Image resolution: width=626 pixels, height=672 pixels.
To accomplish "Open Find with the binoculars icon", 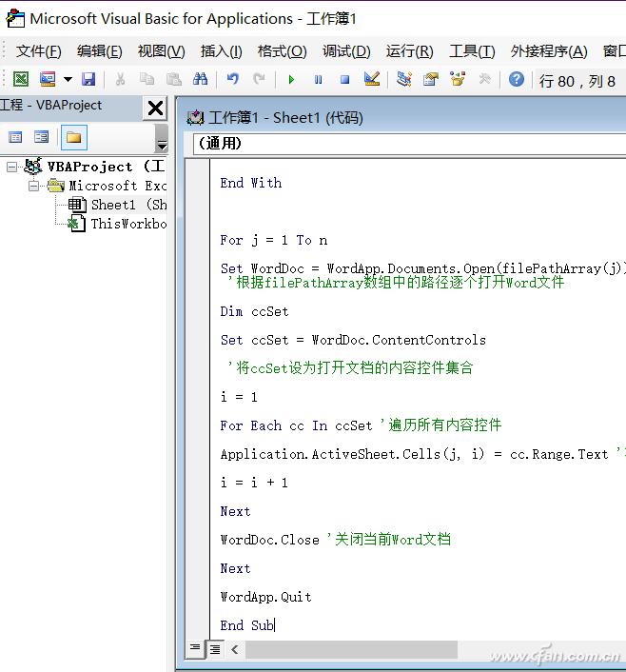I will [x=200, y=79].
